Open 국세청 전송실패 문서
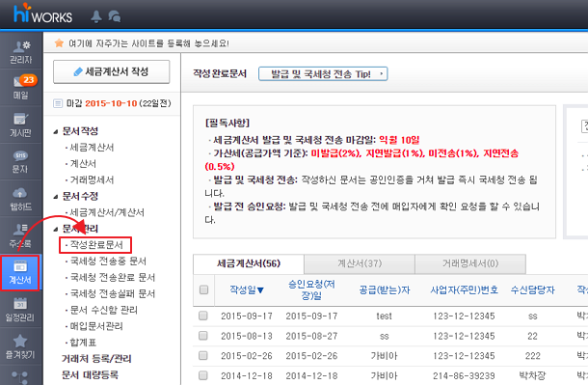The width and height of the screenshot is (588, 385). pyautogui.click(x=113, y=293)
